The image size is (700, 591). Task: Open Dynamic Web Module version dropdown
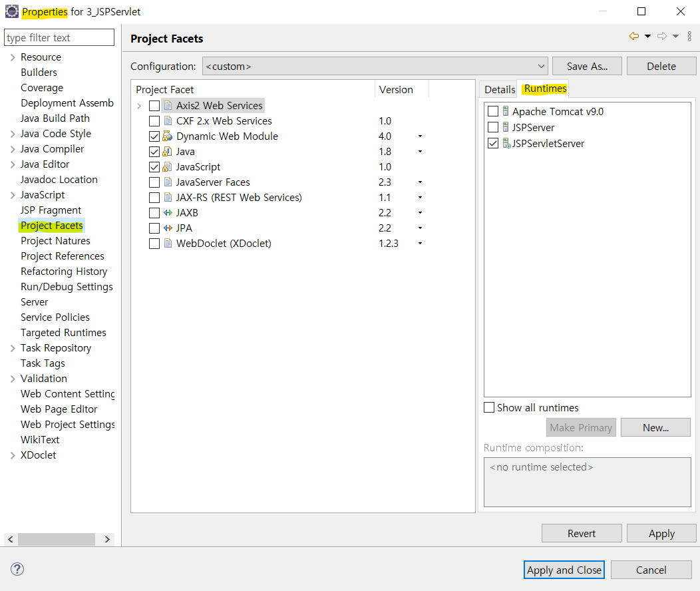click(x=420, y=136)
